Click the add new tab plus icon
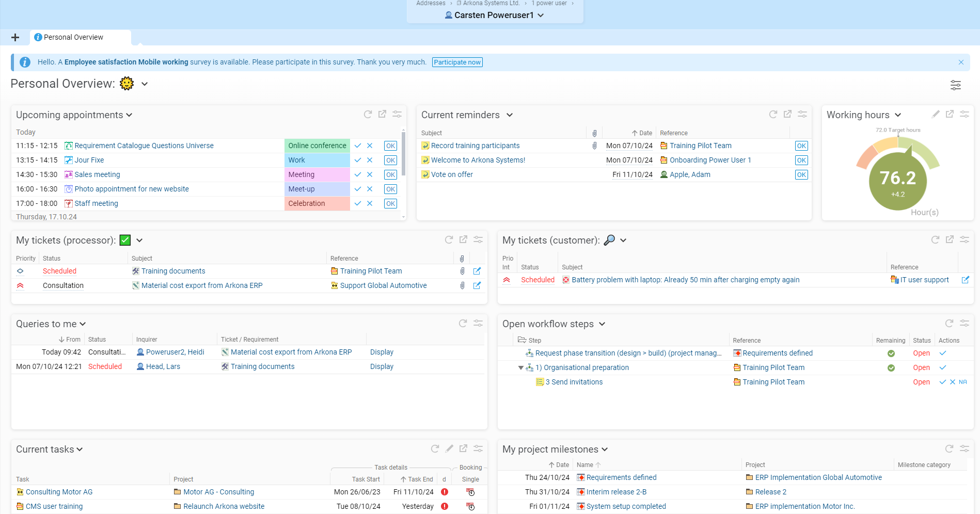This screenshot has height=514, width=980. point(15,37)
